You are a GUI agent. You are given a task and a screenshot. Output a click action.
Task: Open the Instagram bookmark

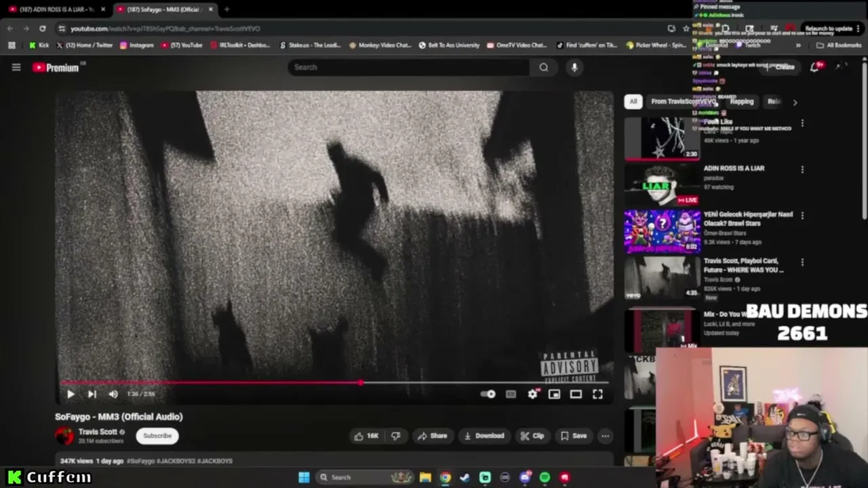137,45
